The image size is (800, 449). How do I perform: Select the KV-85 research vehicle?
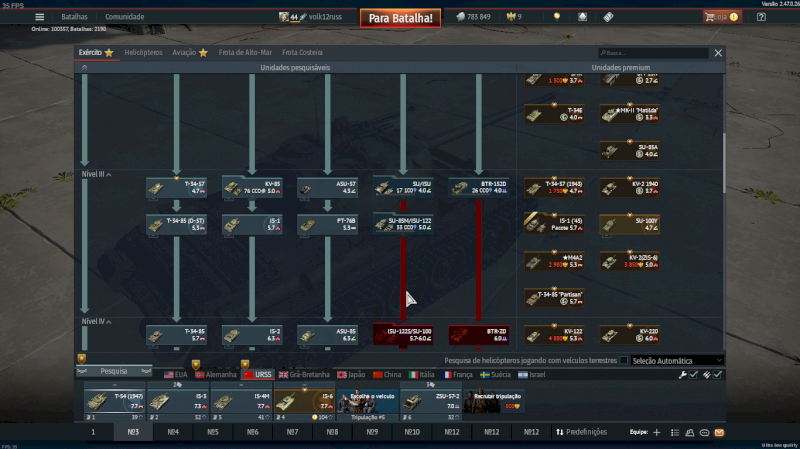[x=252, y=187]
